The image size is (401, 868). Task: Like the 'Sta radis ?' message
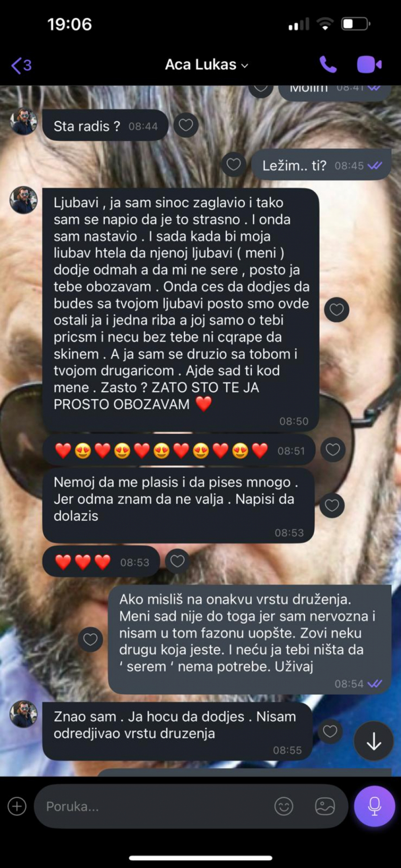186,125
